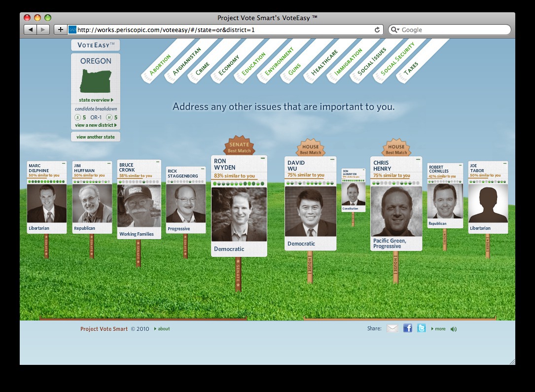Add a bookmark with the plus button
535x392 pixels.
click(x=60, y=30)
